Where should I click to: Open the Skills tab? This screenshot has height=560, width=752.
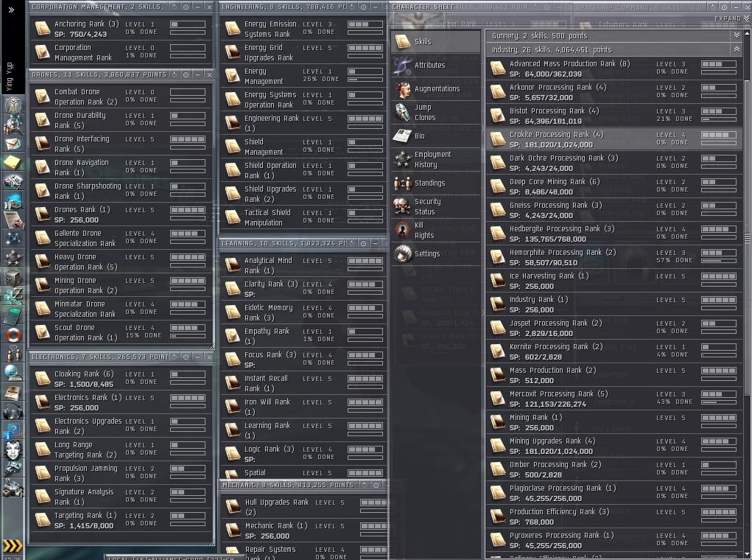(x=435, y=42)
